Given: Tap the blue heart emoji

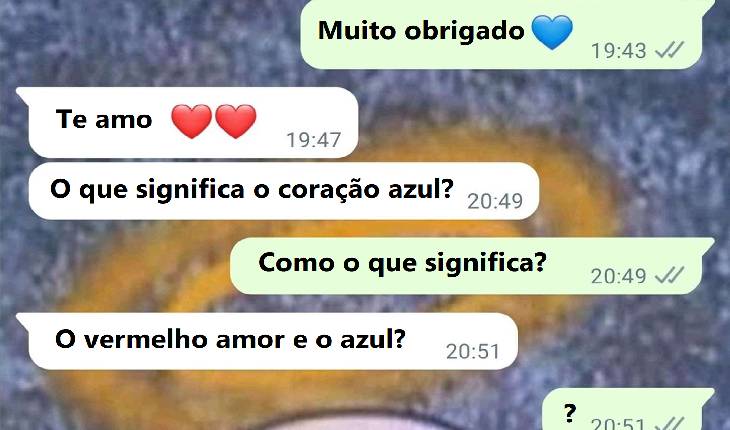Looking at the screenshot, I should click(x=552, y=32).
